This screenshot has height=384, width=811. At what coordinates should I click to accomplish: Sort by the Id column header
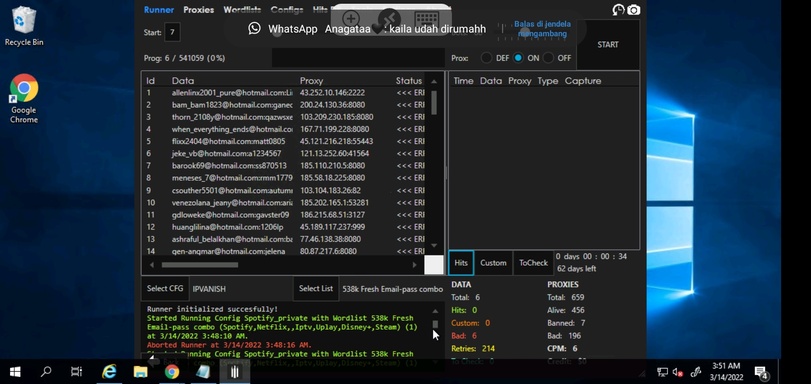151,81
